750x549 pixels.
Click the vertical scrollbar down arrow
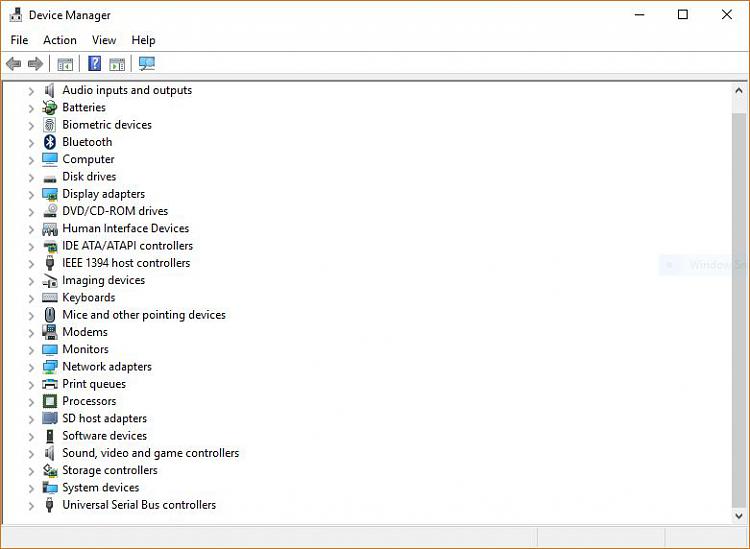pyautogui.click(x=739, y=516)
